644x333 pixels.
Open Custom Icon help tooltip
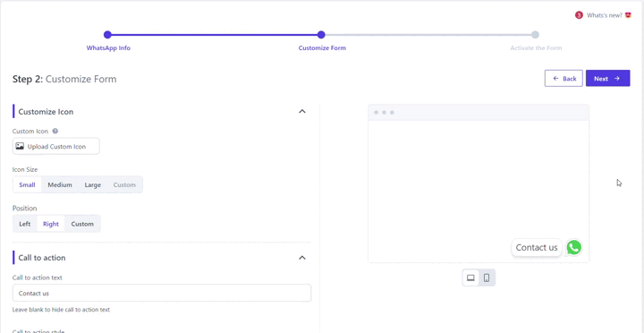click(55, 132)
